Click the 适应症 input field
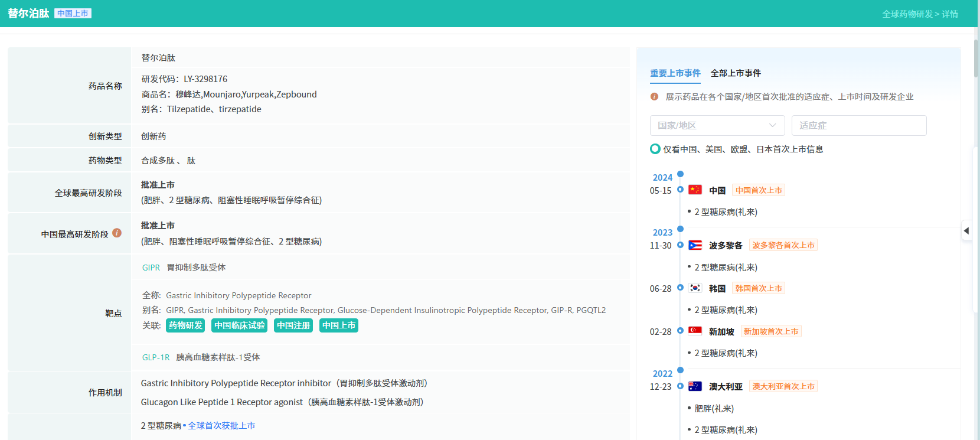980x440 pixels. (858, 125)
